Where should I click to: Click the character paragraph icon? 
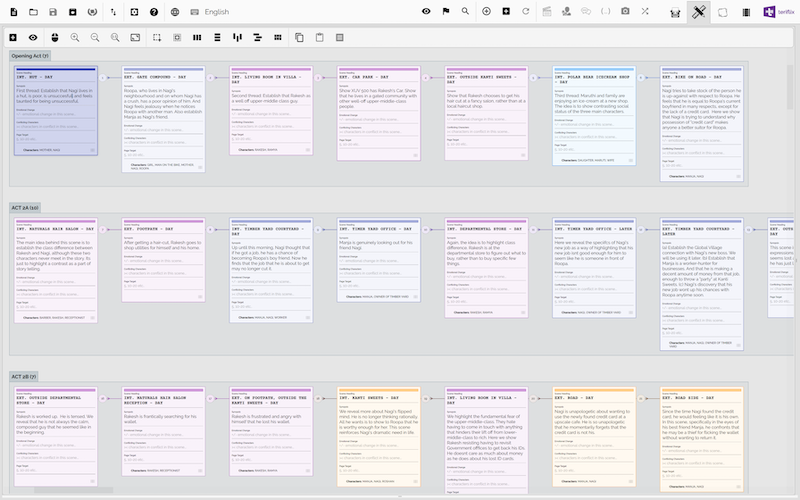click(x=566, y=11)
